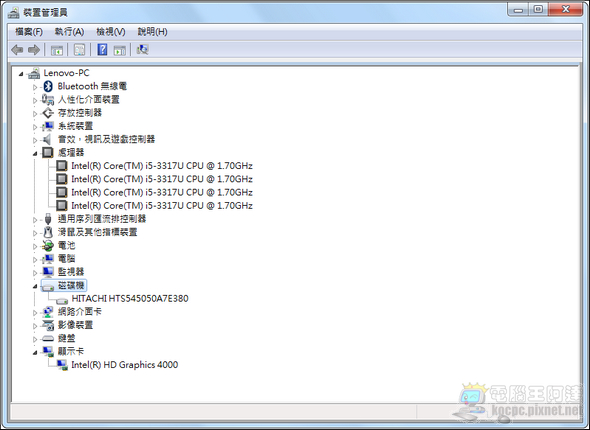Click the Properties toolbar icon
Viewport: 590px width, 430px height.
click(79, 50)
